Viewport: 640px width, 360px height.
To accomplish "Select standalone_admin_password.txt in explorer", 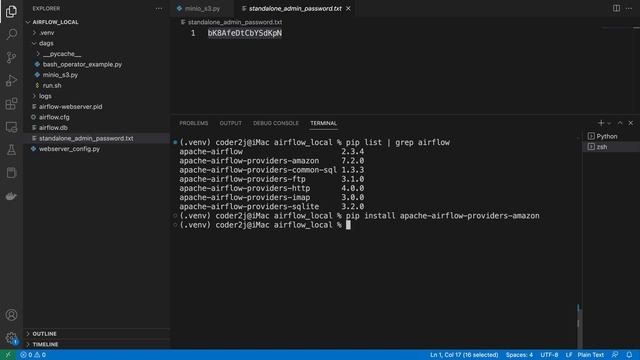I will coord(97,138).
